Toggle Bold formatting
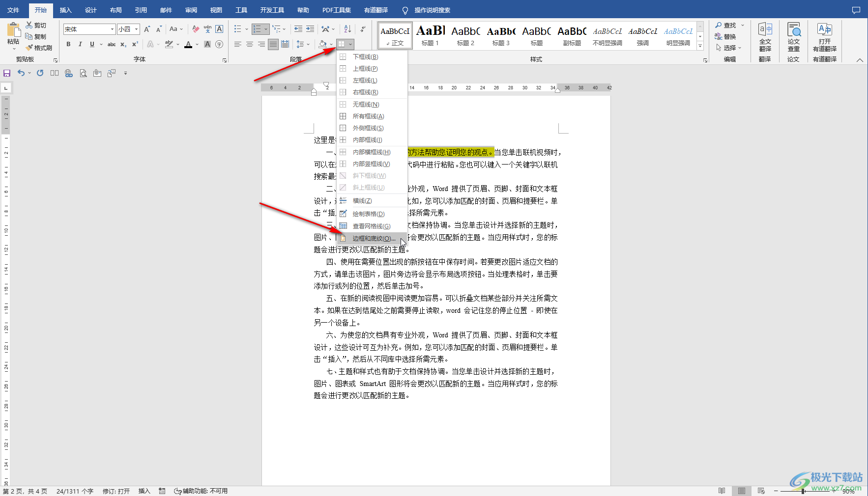Viewport: 868px width, 496px height. coord(68,44)
